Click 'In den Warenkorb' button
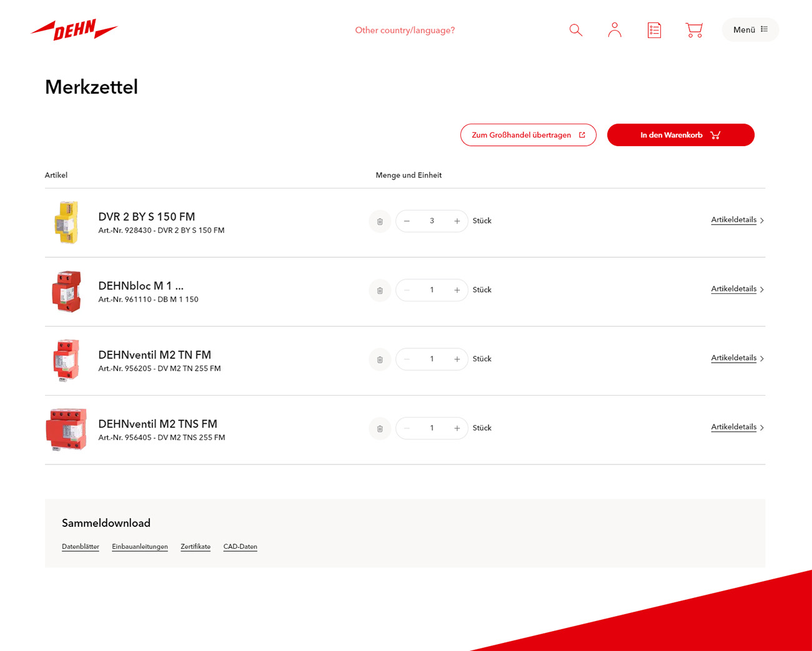The image size is (812, 651). (x=681, y=135)
